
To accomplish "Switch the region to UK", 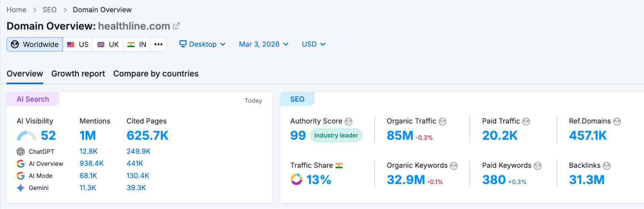I will pos(108,44).
